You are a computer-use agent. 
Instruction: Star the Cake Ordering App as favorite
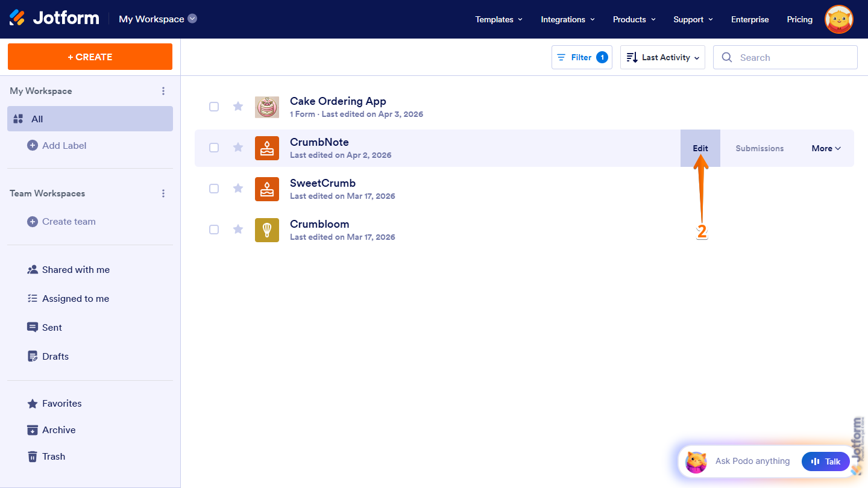tap(238, 107)
